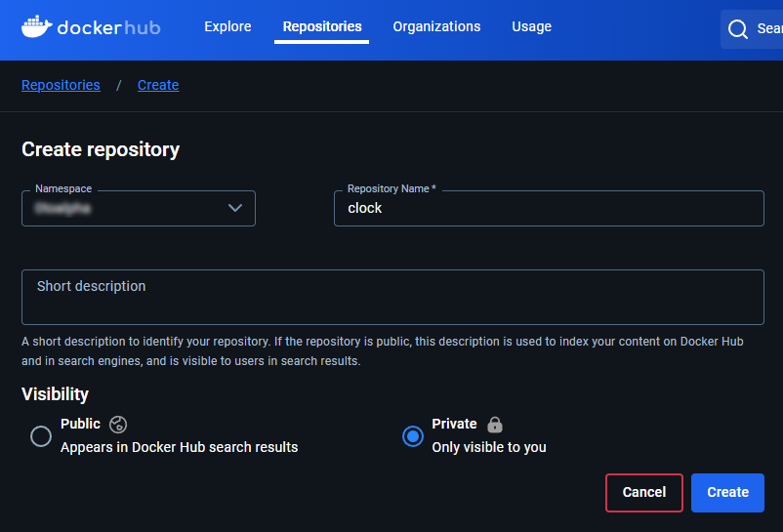Click the 'Create repository' heading
The width and height of the screenshot is (783, 532).
[x=101, y=149]
